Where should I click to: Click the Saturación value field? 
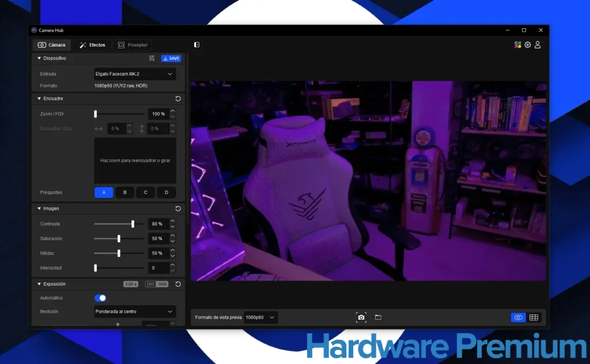tap(158, 238)
